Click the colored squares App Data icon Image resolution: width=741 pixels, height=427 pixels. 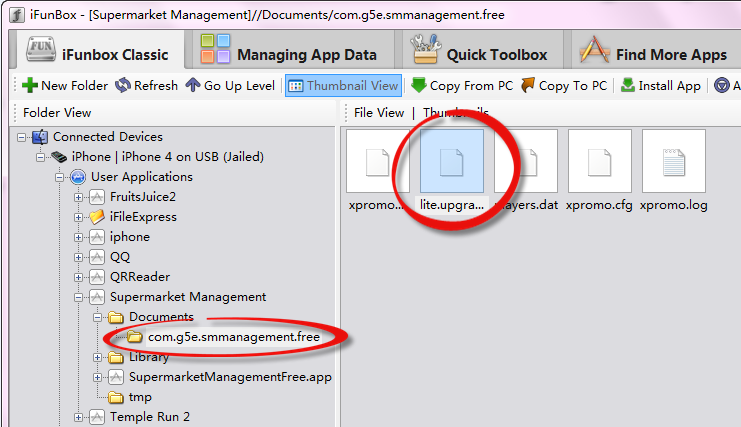pos(215,49)
